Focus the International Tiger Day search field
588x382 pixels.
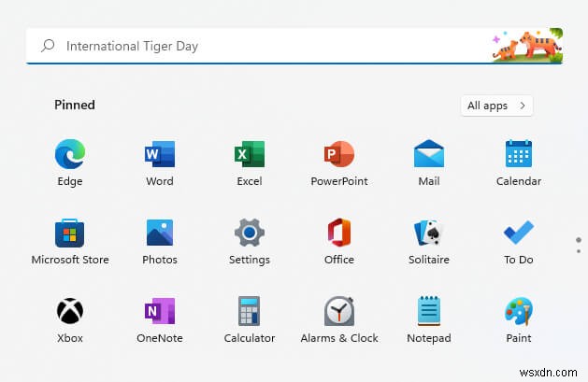pos(294,46)
